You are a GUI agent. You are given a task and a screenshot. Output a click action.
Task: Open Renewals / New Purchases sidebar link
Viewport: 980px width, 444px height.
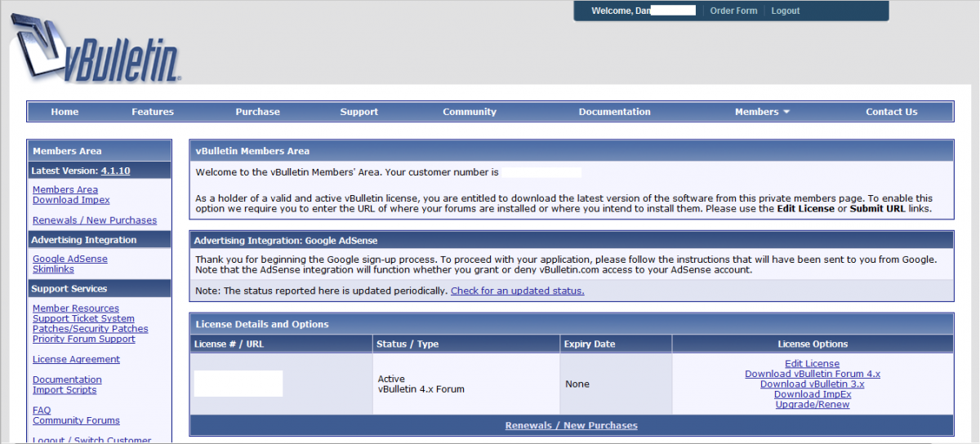click(95, 220)
